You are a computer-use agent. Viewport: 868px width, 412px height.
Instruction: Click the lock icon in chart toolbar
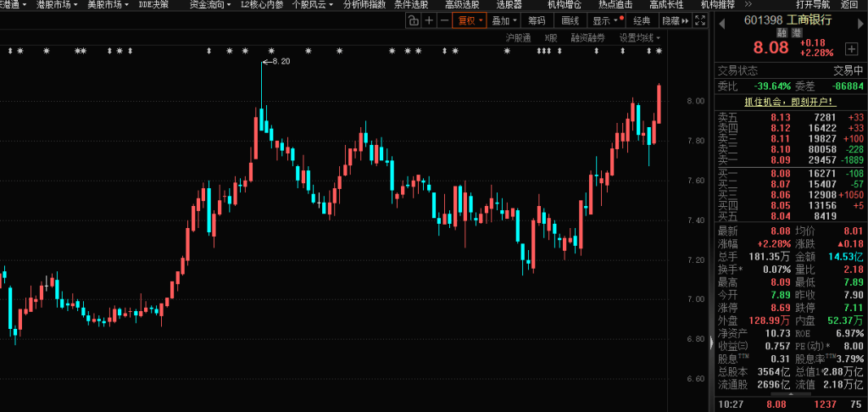(x=413, y=20)
